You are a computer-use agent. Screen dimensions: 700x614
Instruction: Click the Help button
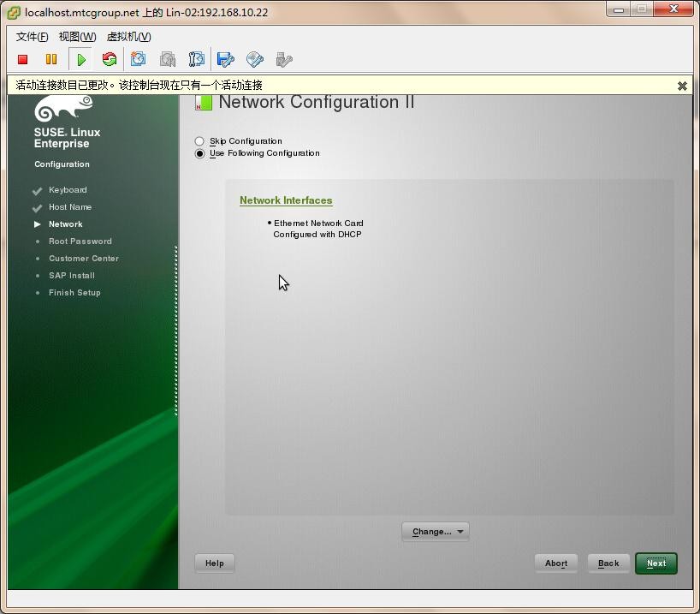point(215,563)
